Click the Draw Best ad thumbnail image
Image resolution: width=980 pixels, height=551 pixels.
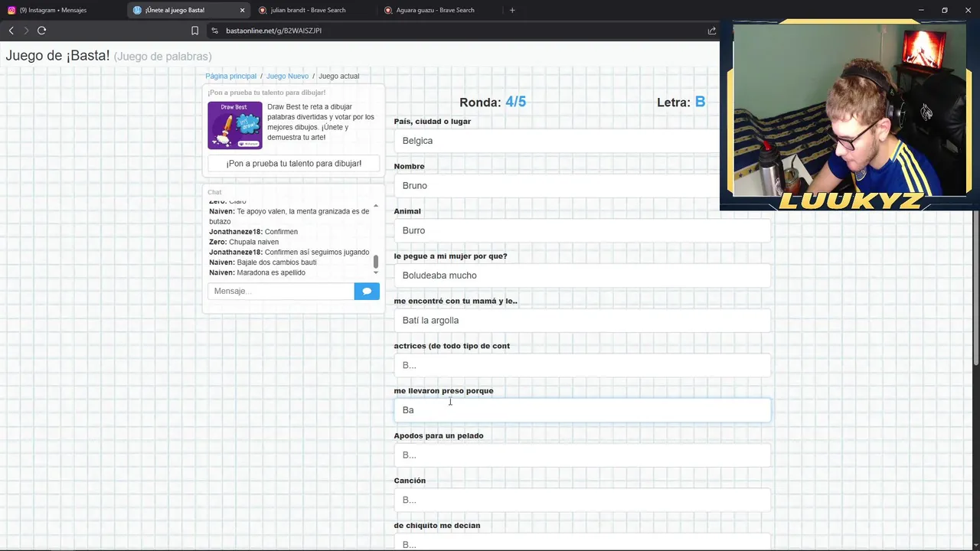235,125
